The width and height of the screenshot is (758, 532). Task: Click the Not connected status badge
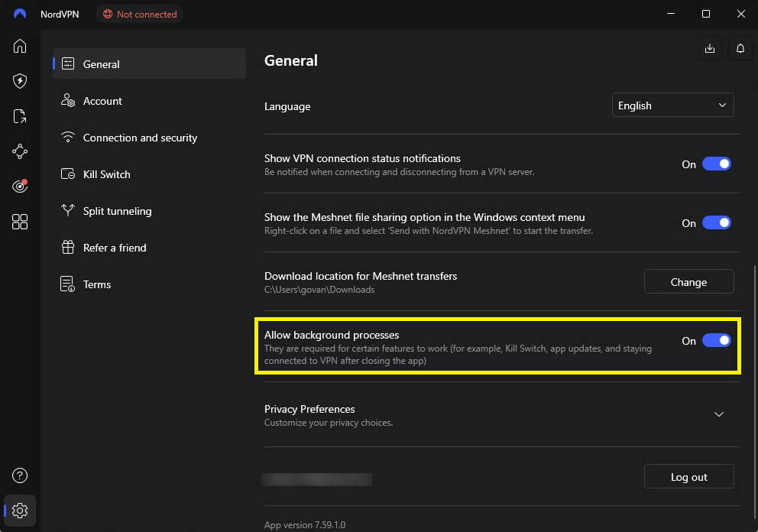pyautogui.click(x=140, y=14)
